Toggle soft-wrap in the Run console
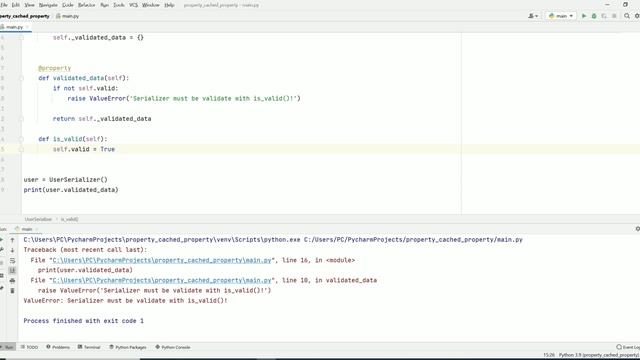 (12, 260)
